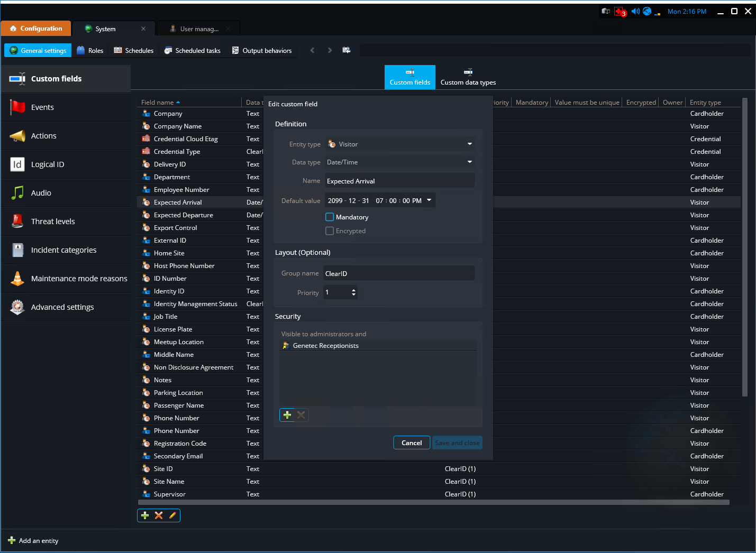Viewport: 756px width, 553px height.
Task: Click the Cancel button
Action: [412, 443]
